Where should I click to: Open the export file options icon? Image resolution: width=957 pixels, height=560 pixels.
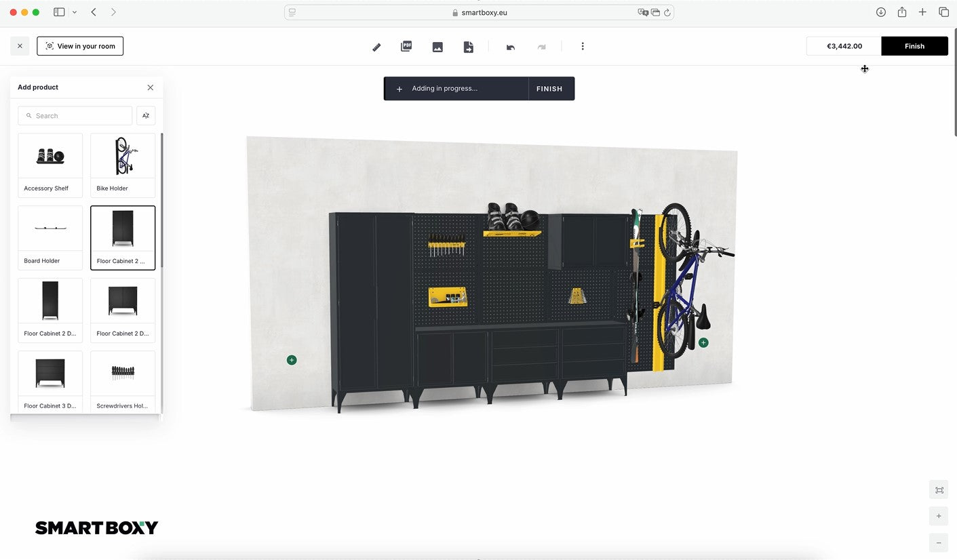468,46
